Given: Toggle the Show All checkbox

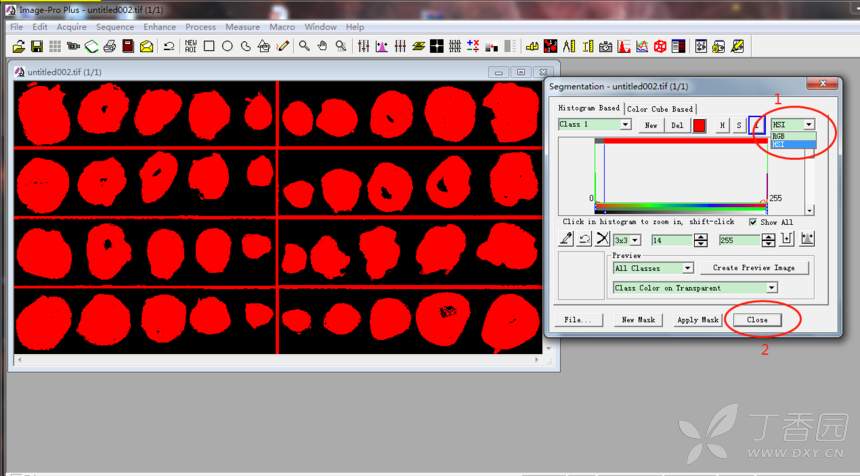Looking at the screenshot, I should (x=753, y=222).
